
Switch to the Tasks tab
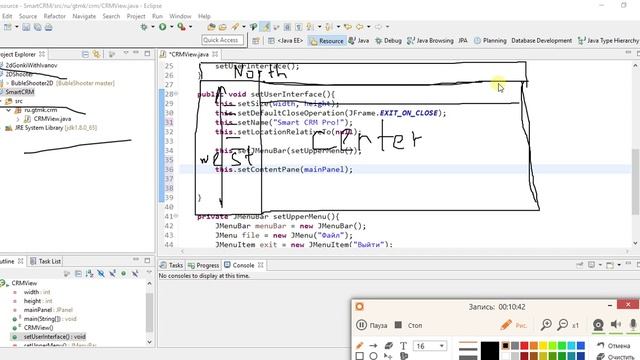(171, 265)
